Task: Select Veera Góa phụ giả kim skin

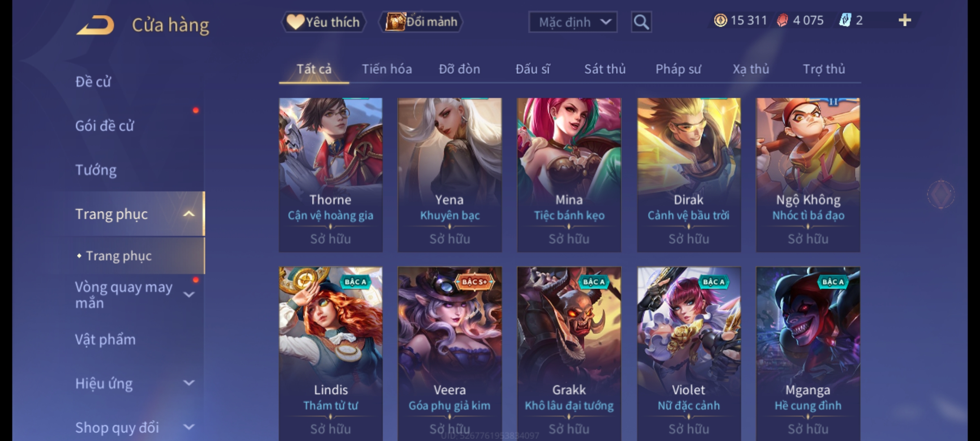Action: [x=450, y=353]
